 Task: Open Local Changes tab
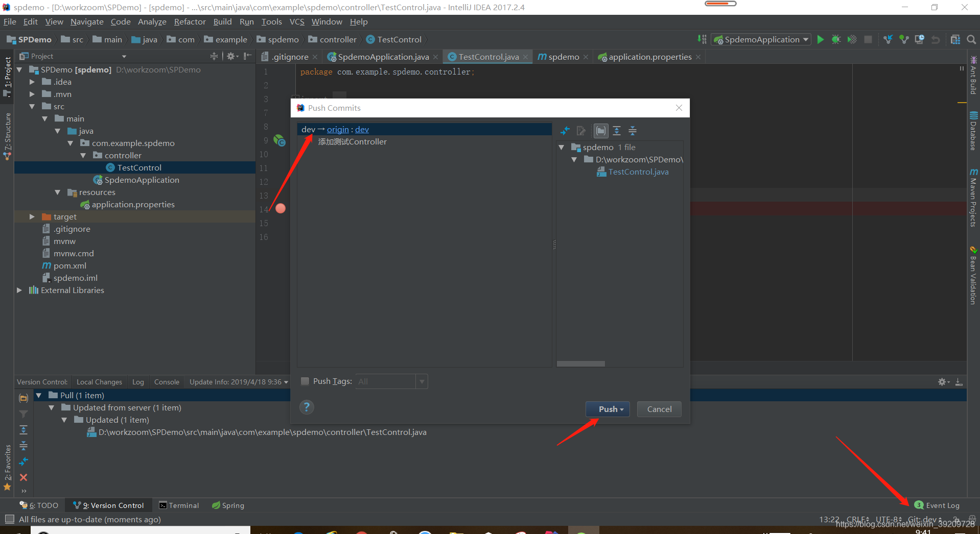[x=99, y=382]
